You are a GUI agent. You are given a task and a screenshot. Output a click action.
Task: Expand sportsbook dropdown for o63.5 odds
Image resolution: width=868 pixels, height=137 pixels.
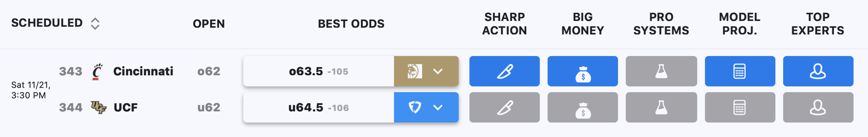pyautogui.click(x=438, y=71)
